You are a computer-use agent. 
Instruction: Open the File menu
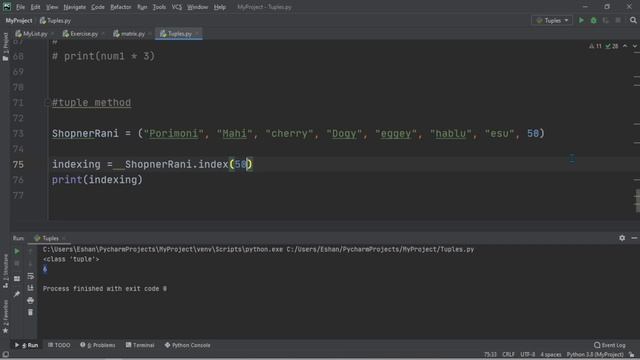click(x=20, y=7)
